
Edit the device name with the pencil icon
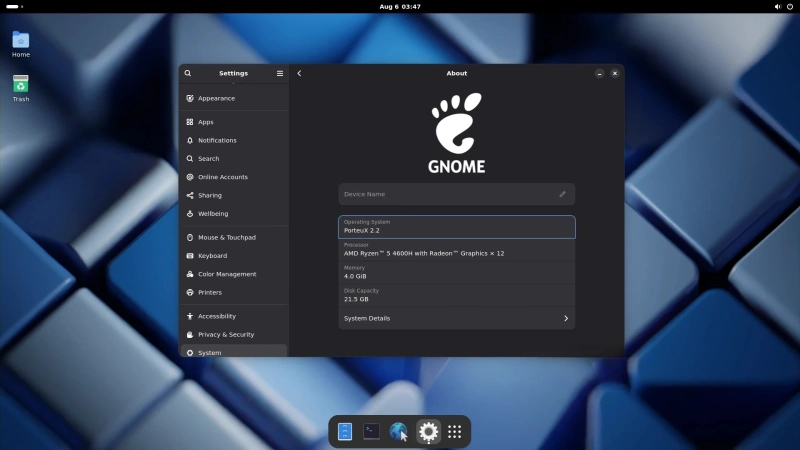562,194
